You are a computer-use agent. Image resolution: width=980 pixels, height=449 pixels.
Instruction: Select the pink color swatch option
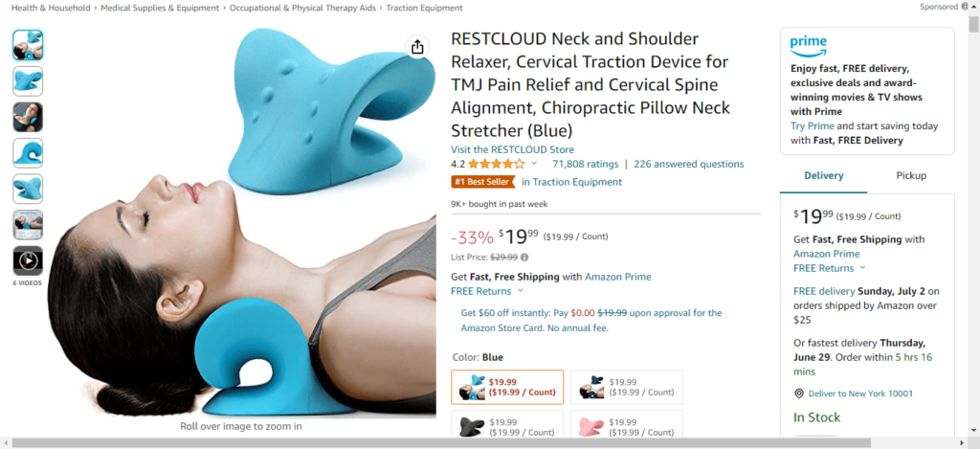(x=627, y=424)
